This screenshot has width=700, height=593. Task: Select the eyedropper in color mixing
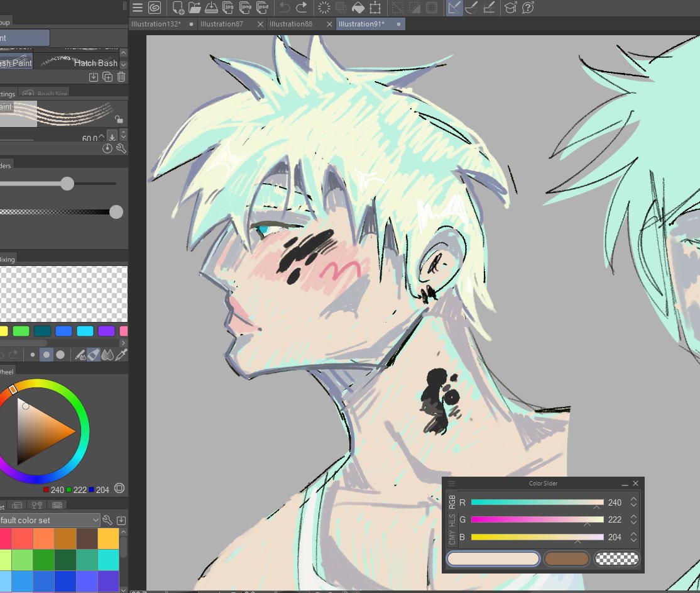[121, 355]
